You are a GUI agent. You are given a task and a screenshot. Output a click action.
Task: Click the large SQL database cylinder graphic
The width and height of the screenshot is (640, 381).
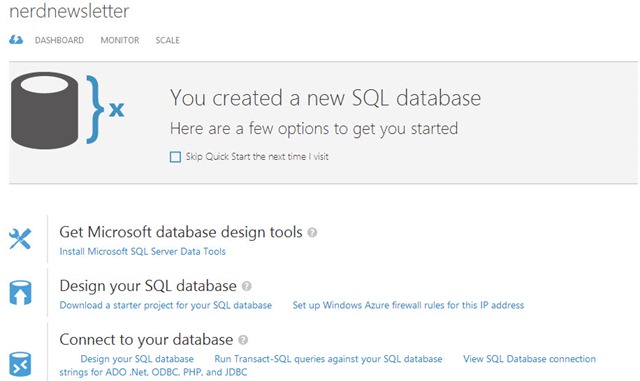point(44,110)
